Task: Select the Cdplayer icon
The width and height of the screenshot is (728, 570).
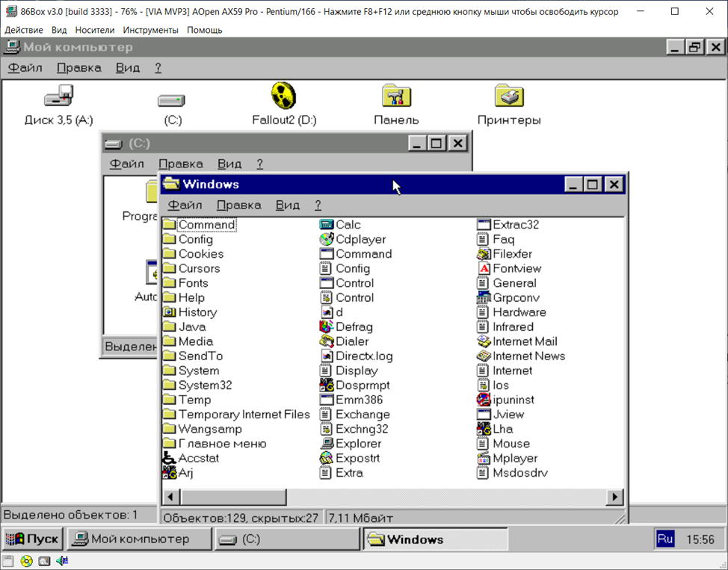Action: coord(327,240)
